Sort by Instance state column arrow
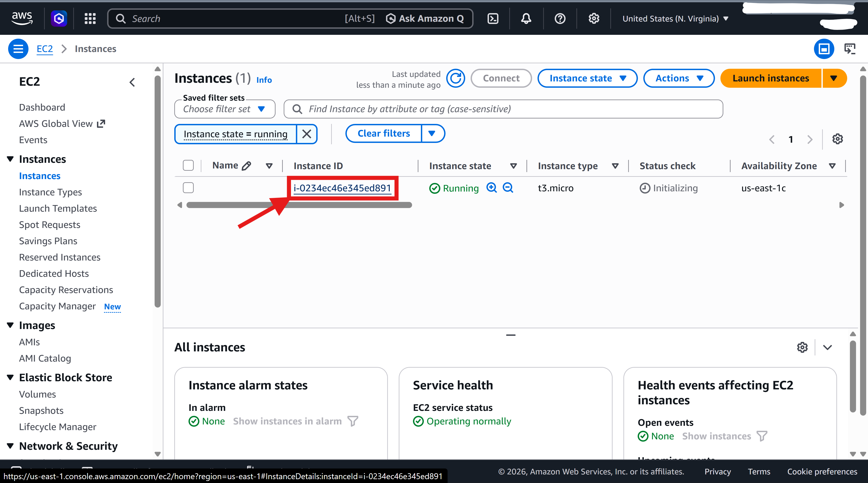This screenshot has height=483, width=868. pyautogui.click(x=514, y=166)
